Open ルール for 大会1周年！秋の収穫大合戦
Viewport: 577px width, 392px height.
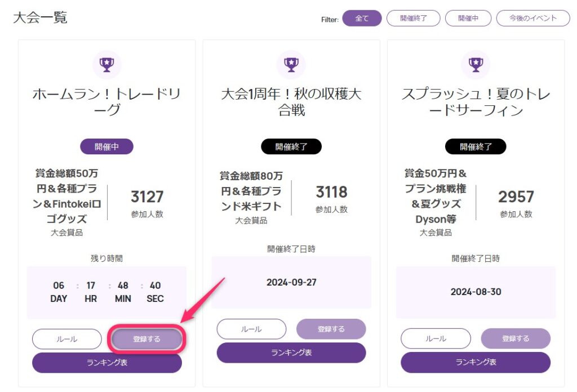click(251, 329)
